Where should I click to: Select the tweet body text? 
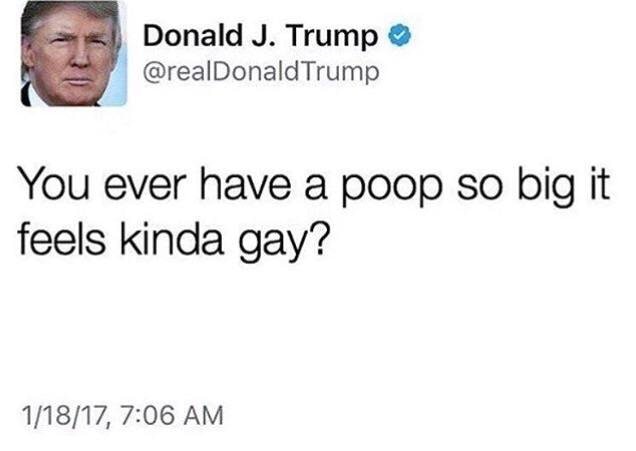click(314, 211)
